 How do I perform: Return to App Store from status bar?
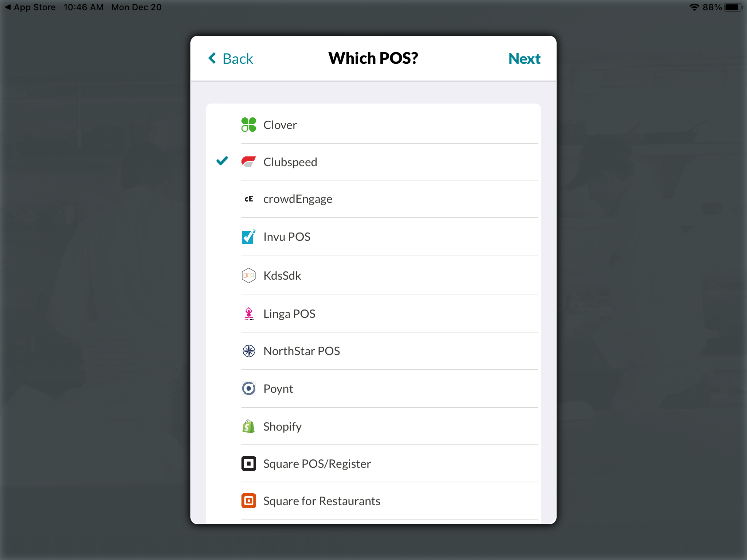tap(30, 7)
